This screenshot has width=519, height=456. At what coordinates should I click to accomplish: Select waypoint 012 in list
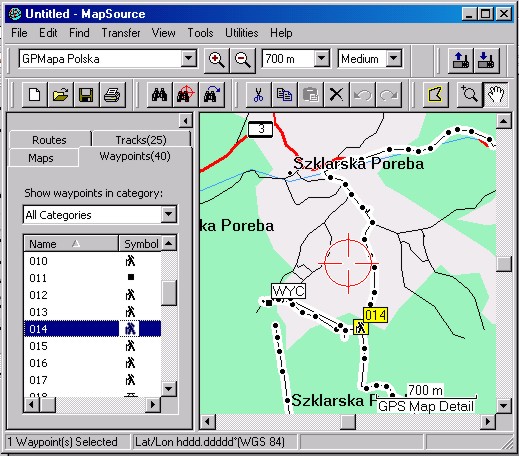tap(93, 295)
